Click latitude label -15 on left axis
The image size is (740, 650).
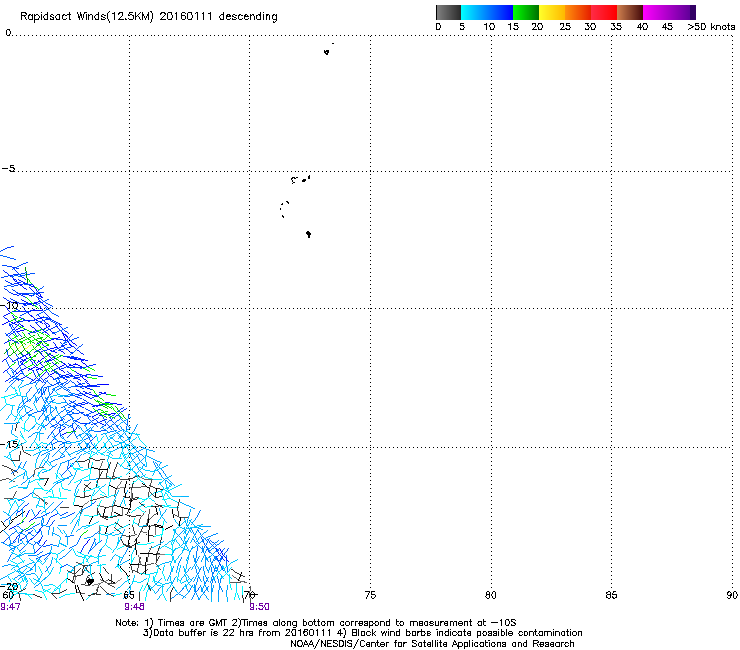pos(10,444)
